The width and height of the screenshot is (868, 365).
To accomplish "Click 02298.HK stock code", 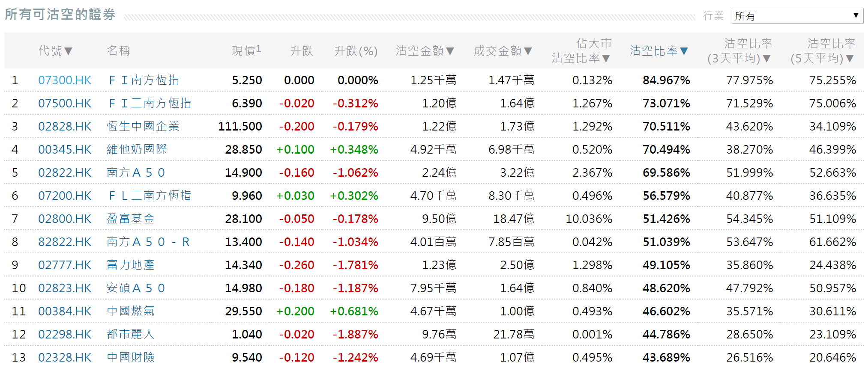I will point(65,334).
